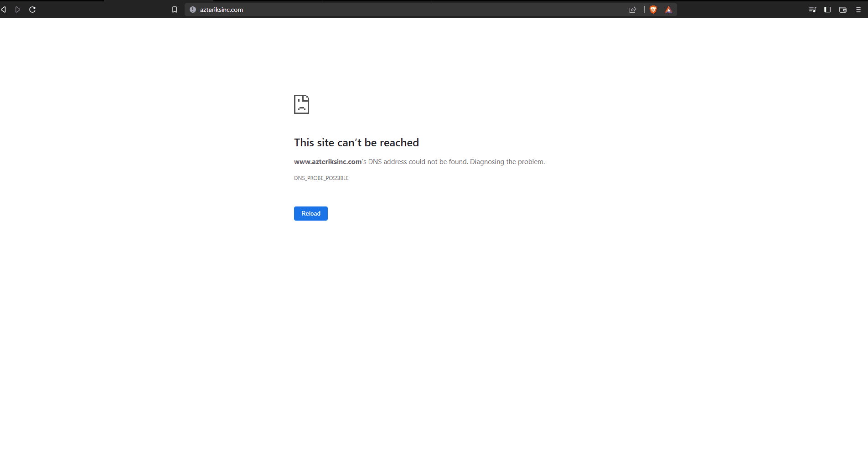Open the browser hamburger menu

(x=858, y=10)
